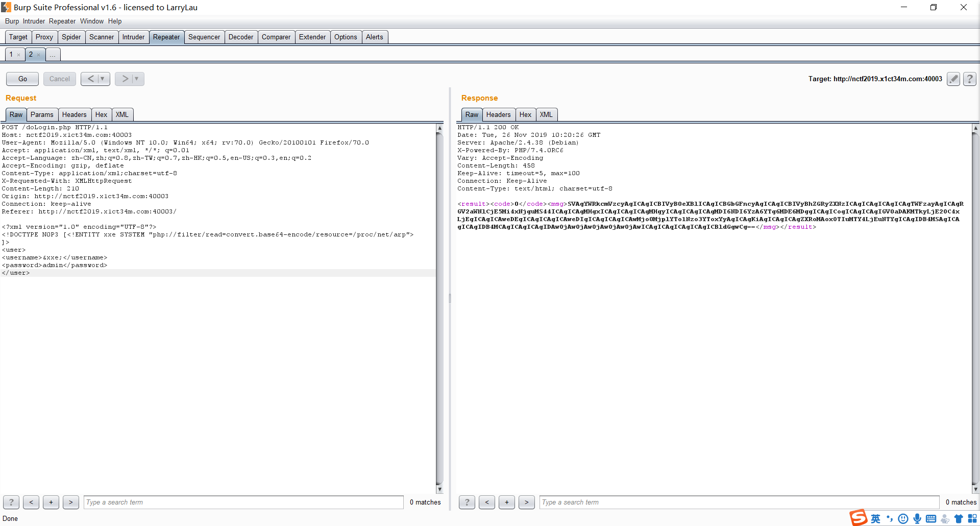
Task: Click request search help icon
Action: coord(11,502)
